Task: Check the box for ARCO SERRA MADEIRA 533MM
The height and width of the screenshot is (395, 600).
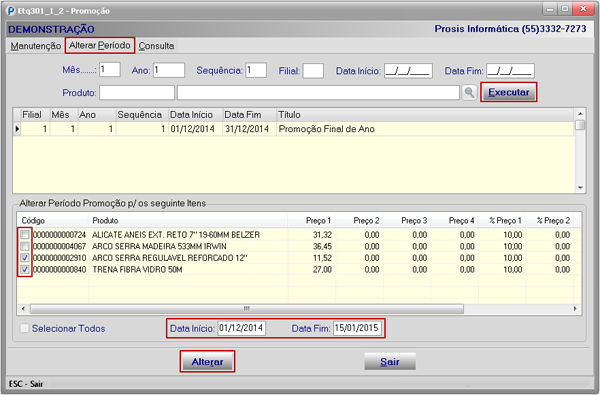Action: (25, 246)
